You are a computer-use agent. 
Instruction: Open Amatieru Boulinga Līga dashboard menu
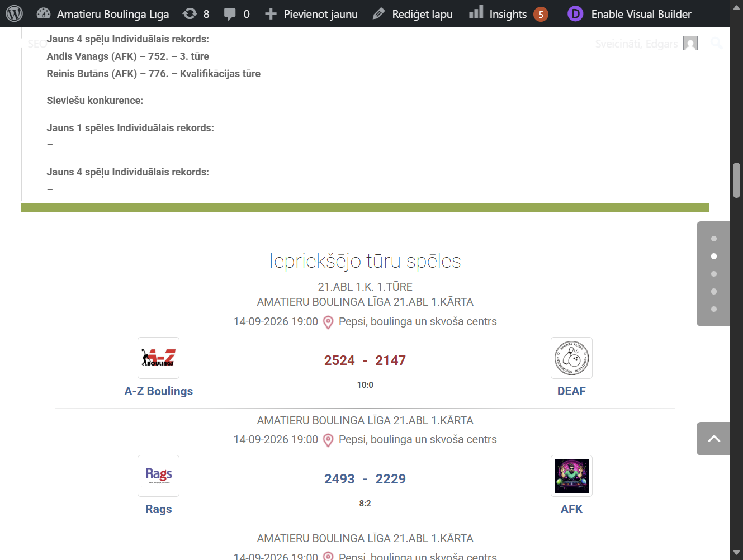pos(103,13)
